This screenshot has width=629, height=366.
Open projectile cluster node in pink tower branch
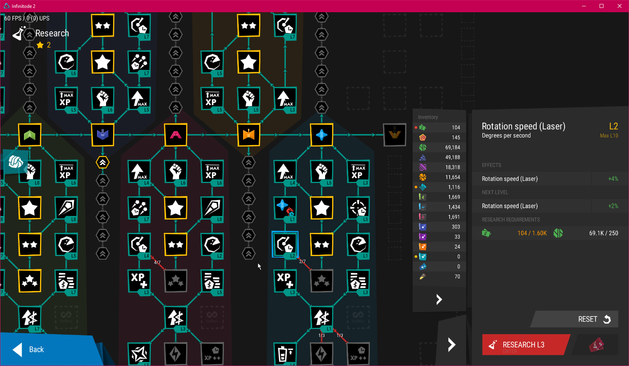point(139,208)
